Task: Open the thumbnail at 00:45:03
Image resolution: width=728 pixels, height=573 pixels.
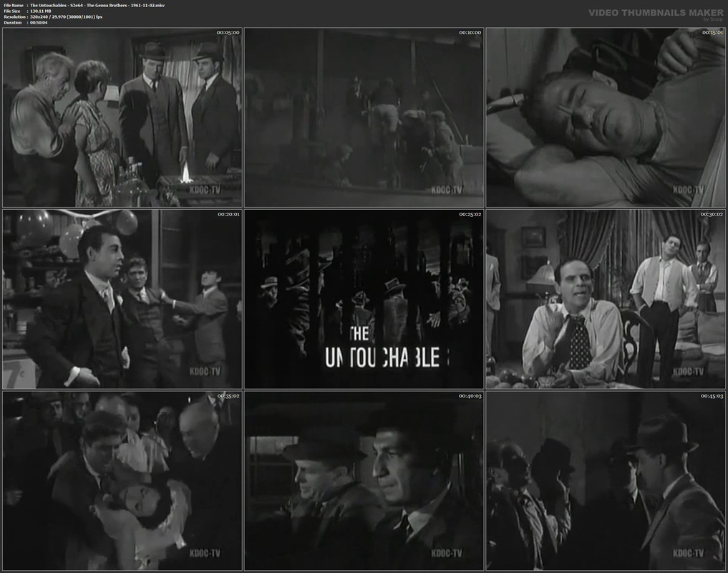Action: tap(606, 481)
